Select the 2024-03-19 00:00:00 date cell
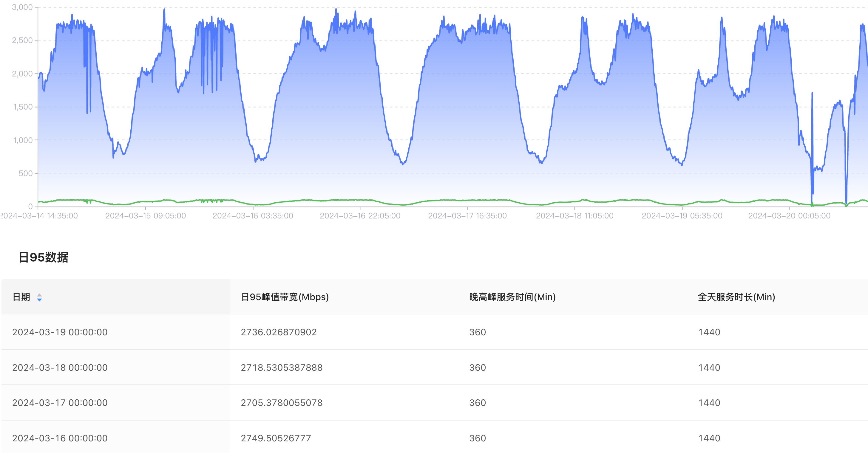Image resolution: width=868 pixels, height=453 pixels. pyautogui.click(x=60, y=332)
